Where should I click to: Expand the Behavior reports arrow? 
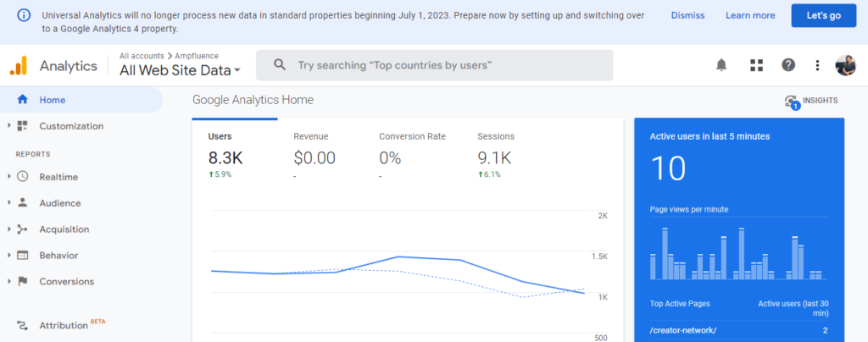(x=9, y=256)
